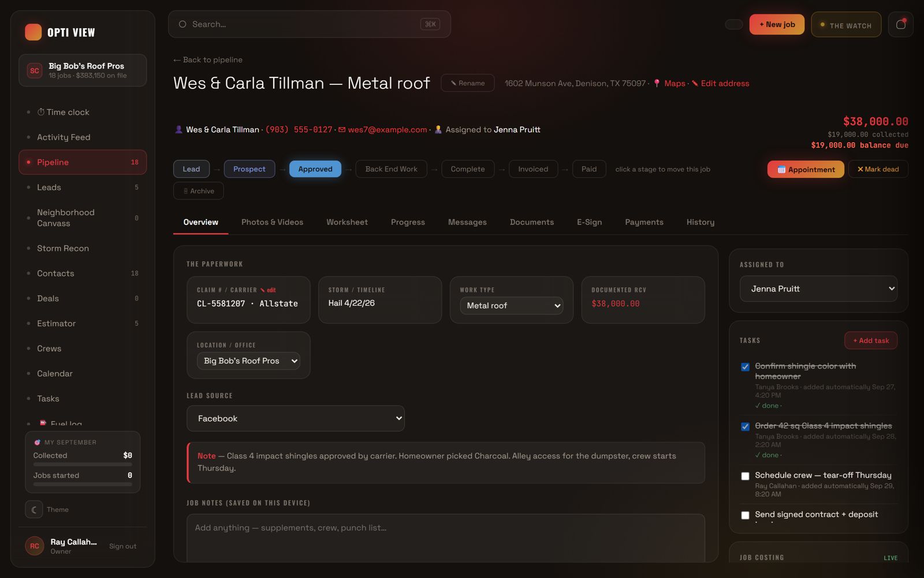Uncheck Order 42 sq Class 4 shingles task
This screenshot has width=924, height=578.
click(745, 427)
